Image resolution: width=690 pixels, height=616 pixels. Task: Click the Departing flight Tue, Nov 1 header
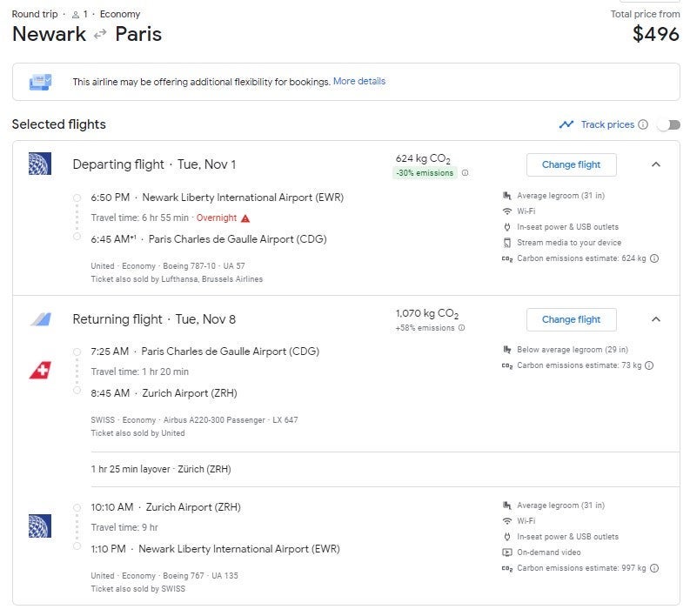[154, 164]
